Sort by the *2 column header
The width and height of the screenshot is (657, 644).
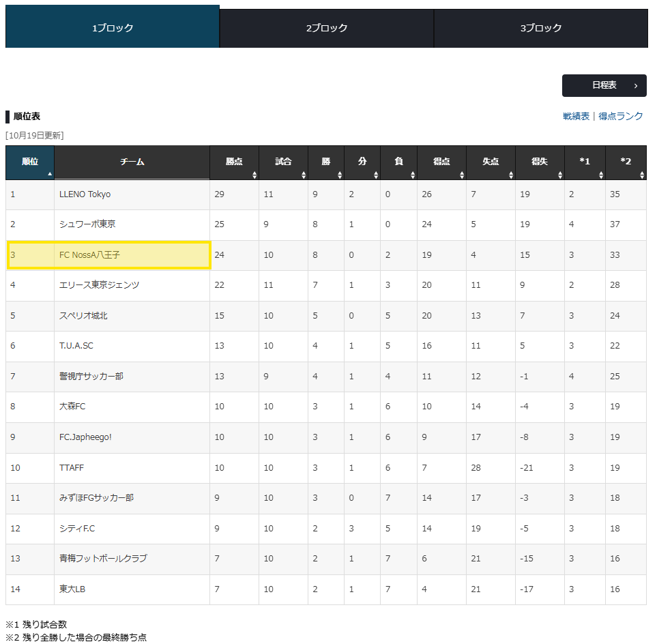(626, 162)
